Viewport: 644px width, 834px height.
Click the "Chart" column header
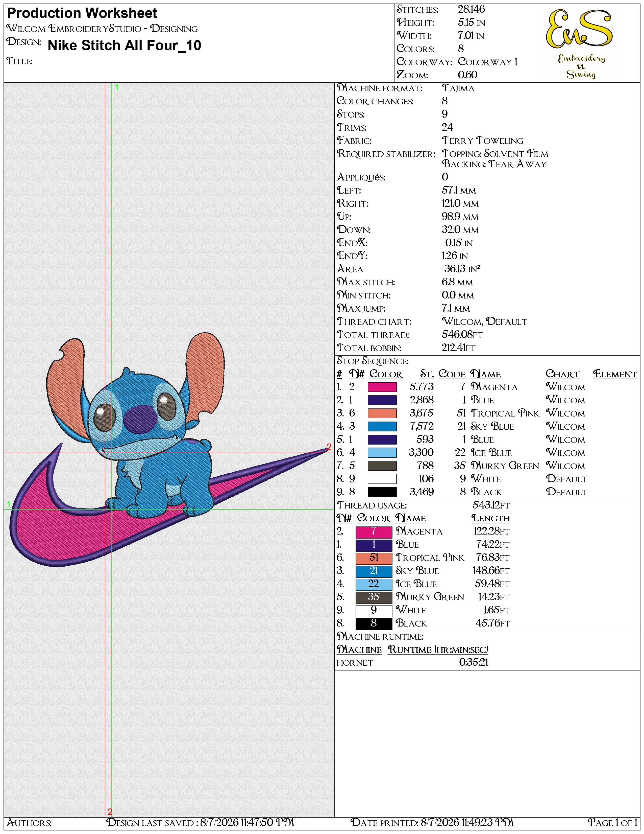pyautogui.click(x=562, y=374)
